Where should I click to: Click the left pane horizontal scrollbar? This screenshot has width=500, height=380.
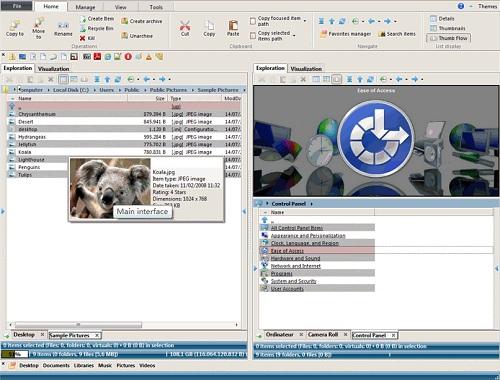(x=79, y=324)
